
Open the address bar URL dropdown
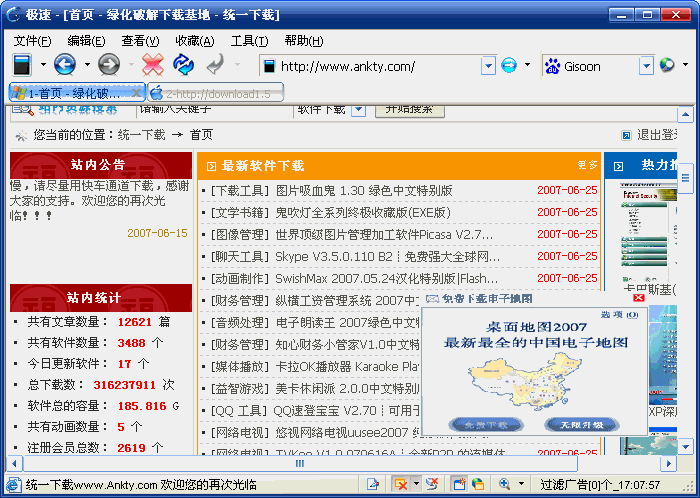488,66
